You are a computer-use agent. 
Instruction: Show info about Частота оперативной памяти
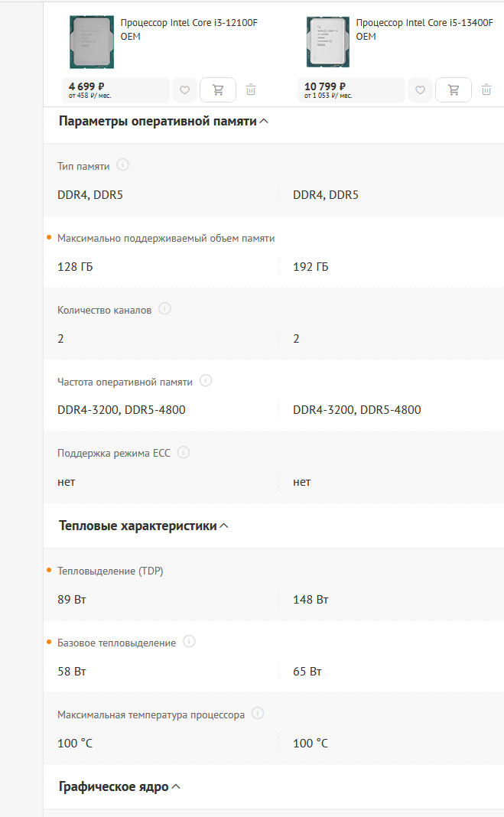click(206, 381)
